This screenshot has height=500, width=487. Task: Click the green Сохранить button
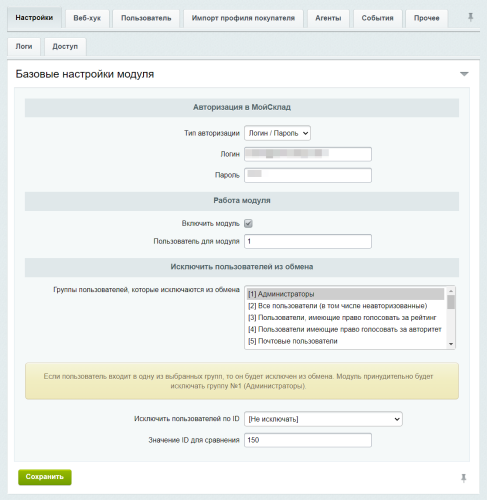click(x=45, y=477)
